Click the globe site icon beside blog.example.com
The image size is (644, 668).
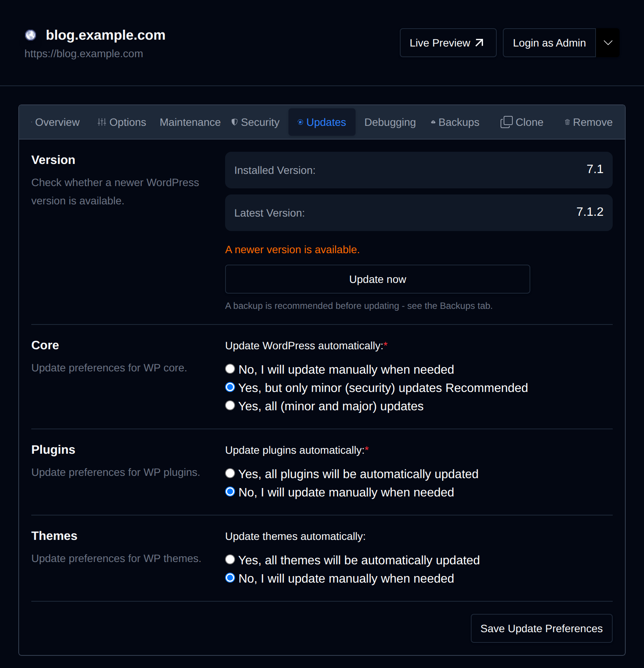(31, 35)
